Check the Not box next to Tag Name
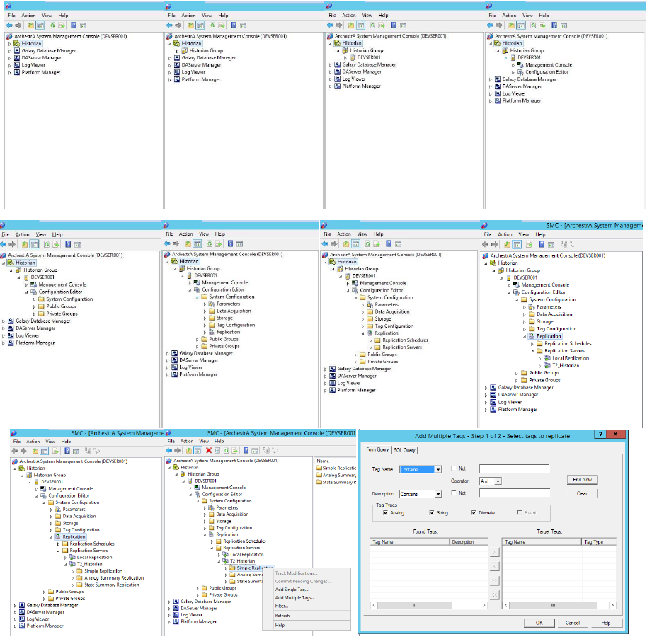 click(x=452, y=469)
